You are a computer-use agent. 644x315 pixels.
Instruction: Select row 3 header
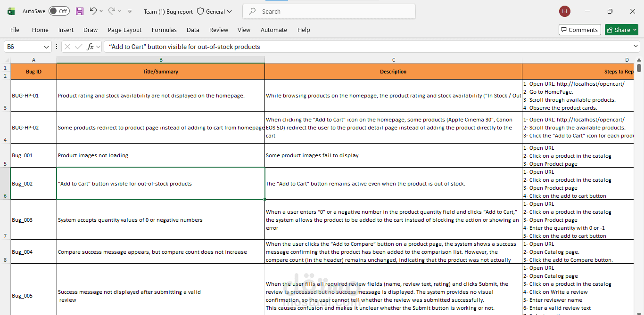point(5,96)
